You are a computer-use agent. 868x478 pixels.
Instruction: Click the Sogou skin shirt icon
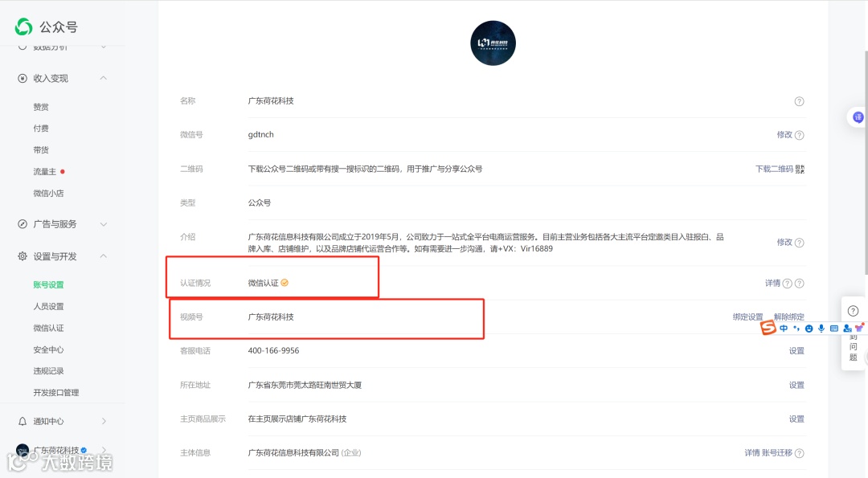pos(859,328)
